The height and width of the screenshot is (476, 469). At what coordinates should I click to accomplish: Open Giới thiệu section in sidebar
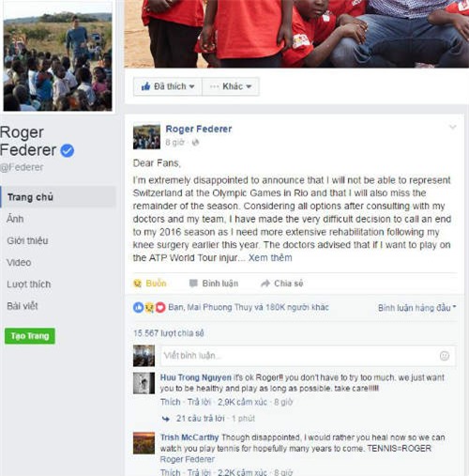pos(27,240)
